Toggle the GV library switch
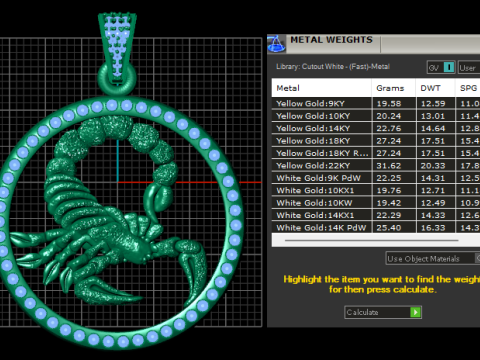The width and height of the screenshot is (480, 360). tap(441, 68)
